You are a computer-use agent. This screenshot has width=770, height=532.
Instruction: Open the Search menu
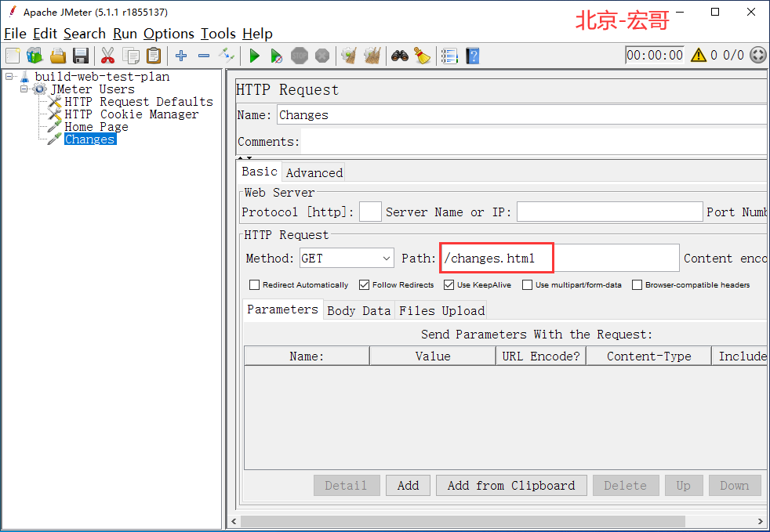tap(85, 34)
